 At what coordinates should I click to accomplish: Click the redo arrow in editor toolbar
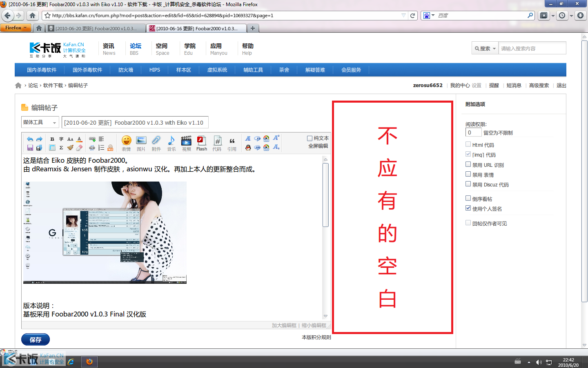[x=39, y=139]
